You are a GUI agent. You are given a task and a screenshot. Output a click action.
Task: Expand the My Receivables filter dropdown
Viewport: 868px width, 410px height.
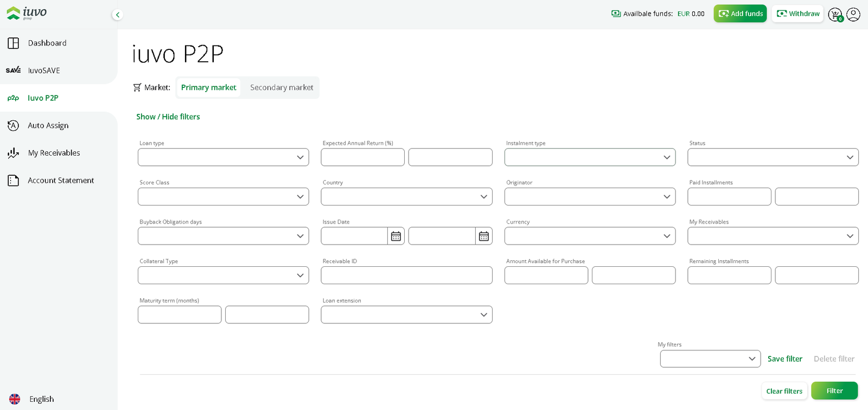point(773,236)
